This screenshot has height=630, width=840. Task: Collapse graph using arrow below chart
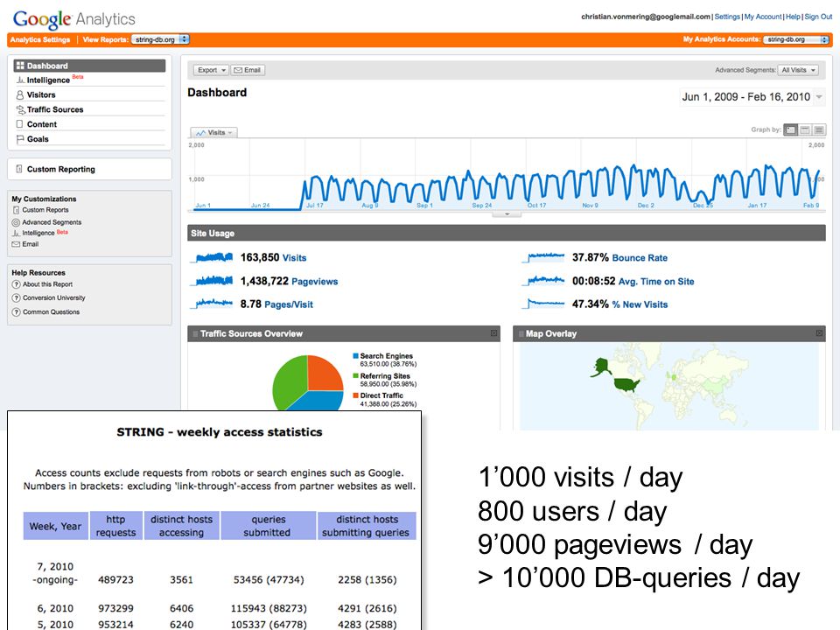coord(507,214)
